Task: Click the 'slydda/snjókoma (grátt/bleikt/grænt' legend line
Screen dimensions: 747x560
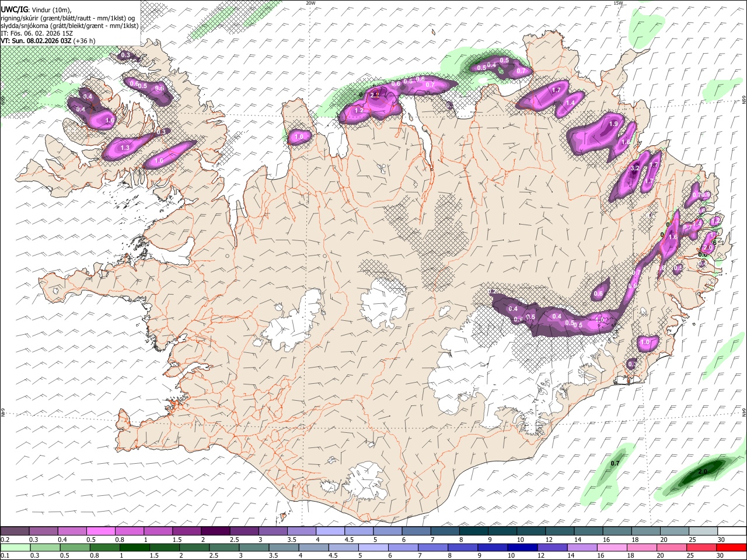Action: [69, 26]
